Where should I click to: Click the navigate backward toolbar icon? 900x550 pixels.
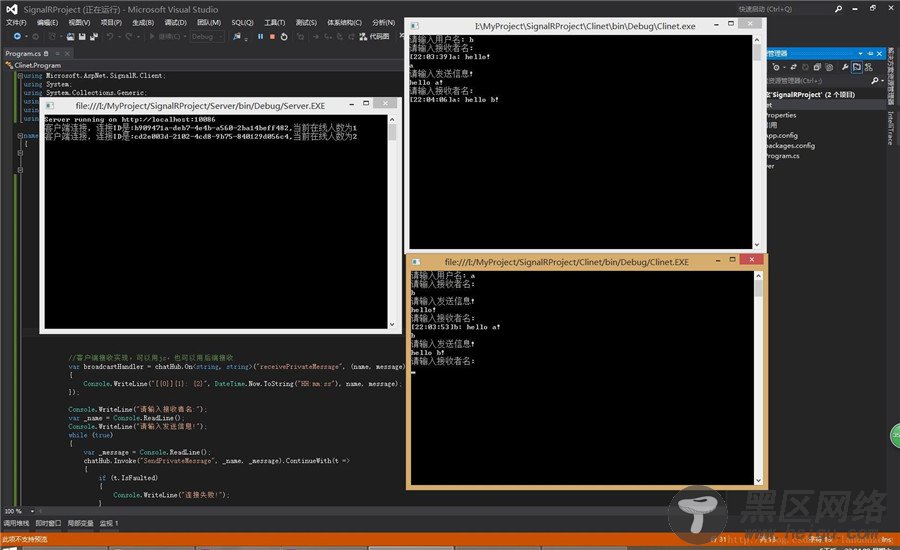pyautogui.click(x=17, y=36)
